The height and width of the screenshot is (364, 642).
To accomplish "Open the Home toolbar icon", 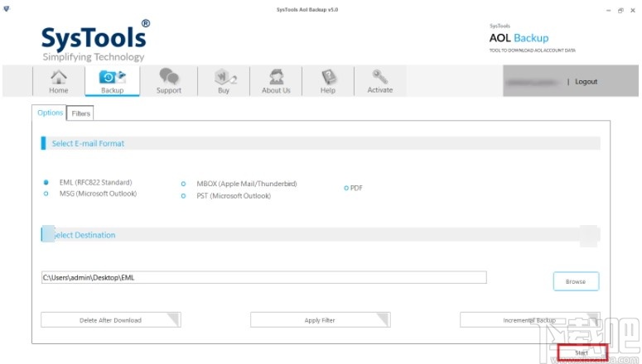I will click(x=59, y=81).
